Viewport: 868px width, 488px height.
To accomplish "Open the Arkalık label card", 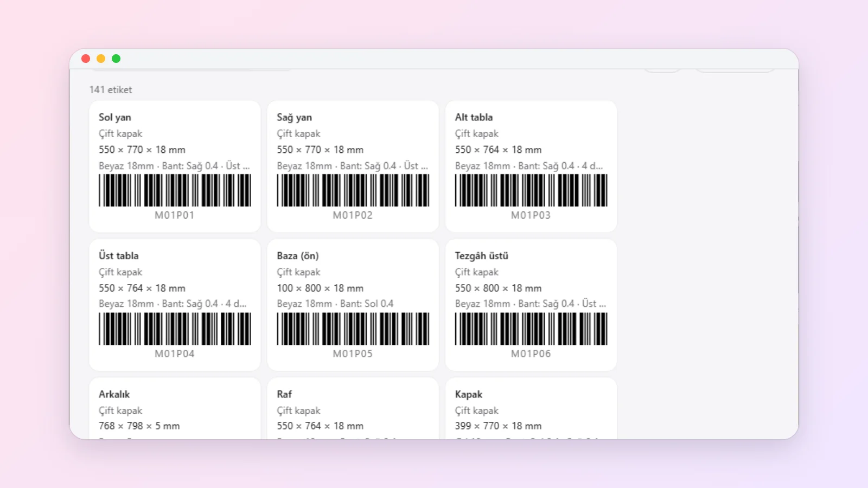I will pyautogui.click(x=175, y=408).
